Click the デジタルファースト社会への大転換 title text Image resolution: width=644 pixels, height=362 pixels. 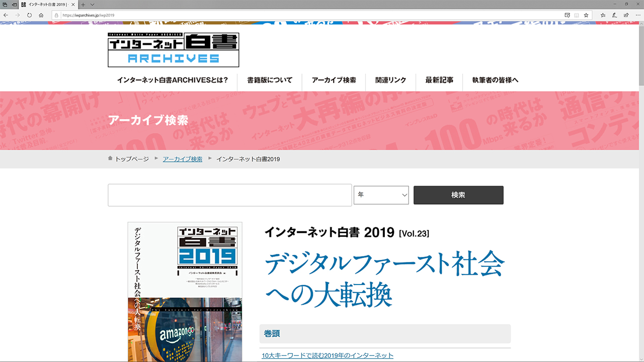384,280
